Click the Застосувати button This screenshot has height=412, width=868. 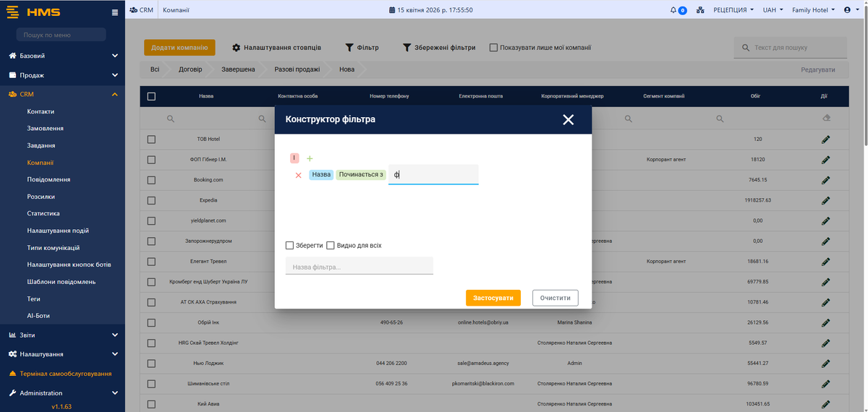[493, 298]
